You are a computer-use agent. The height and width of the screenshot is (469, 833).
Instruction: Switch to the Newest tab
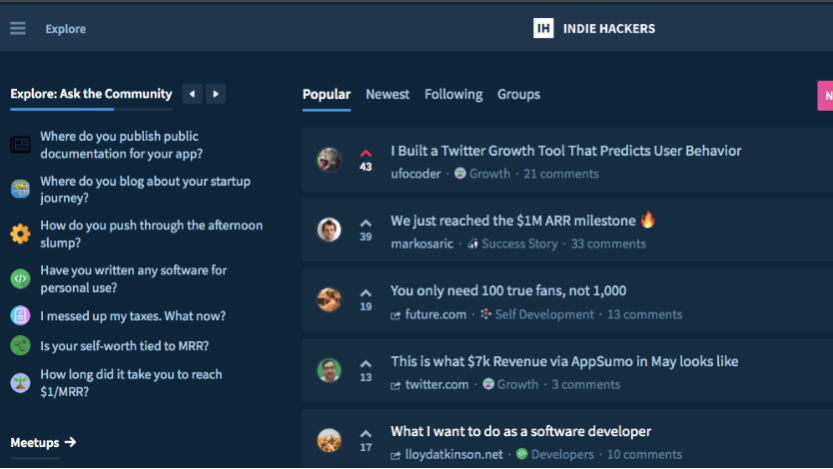pos(387,94)
